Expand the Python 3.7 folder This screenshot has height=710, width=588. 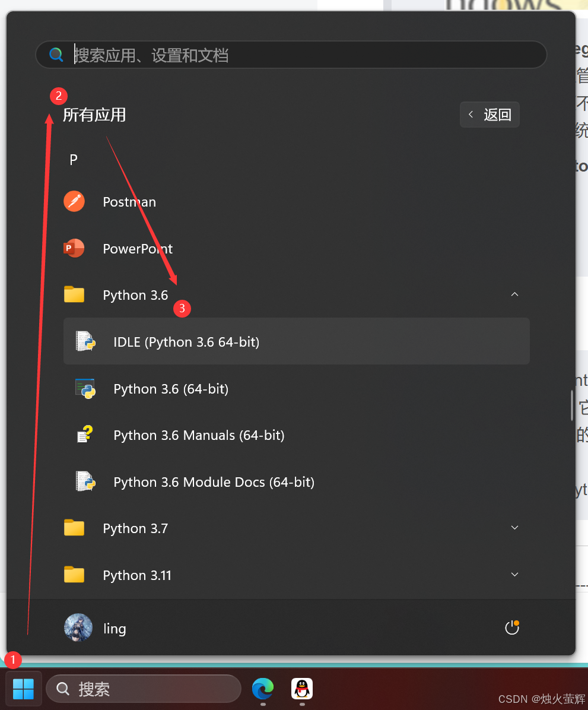coord(514,527)
